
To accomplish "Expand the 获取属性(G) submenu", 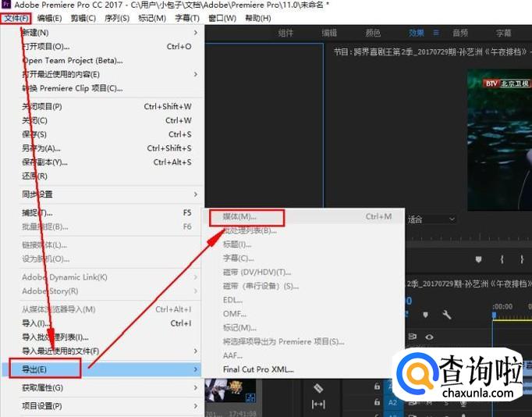I will click(x=196, y=387).
